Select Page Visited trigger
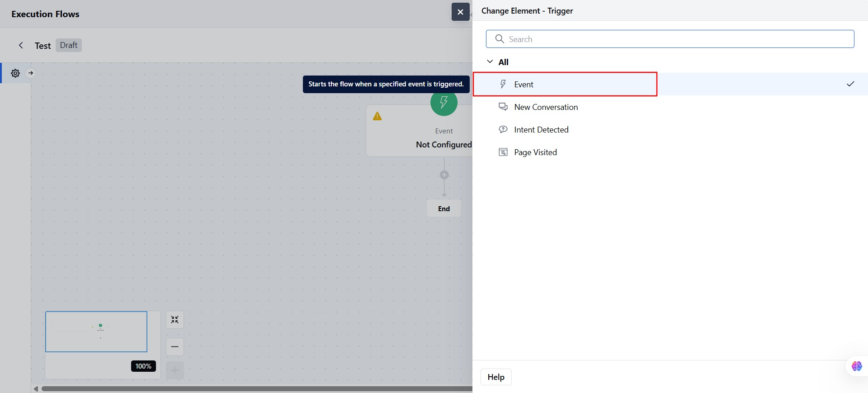The image size is (868, 393). 670,152
